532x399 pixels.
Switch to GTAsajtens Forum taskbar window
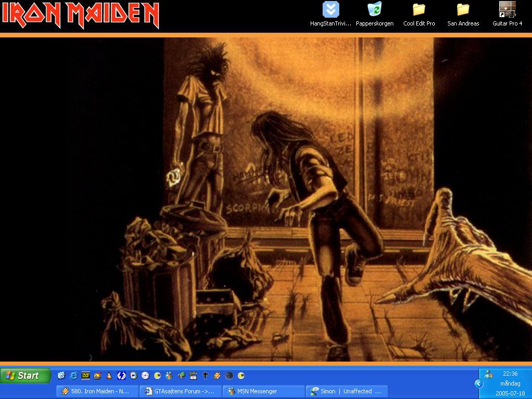click(180, 391)
